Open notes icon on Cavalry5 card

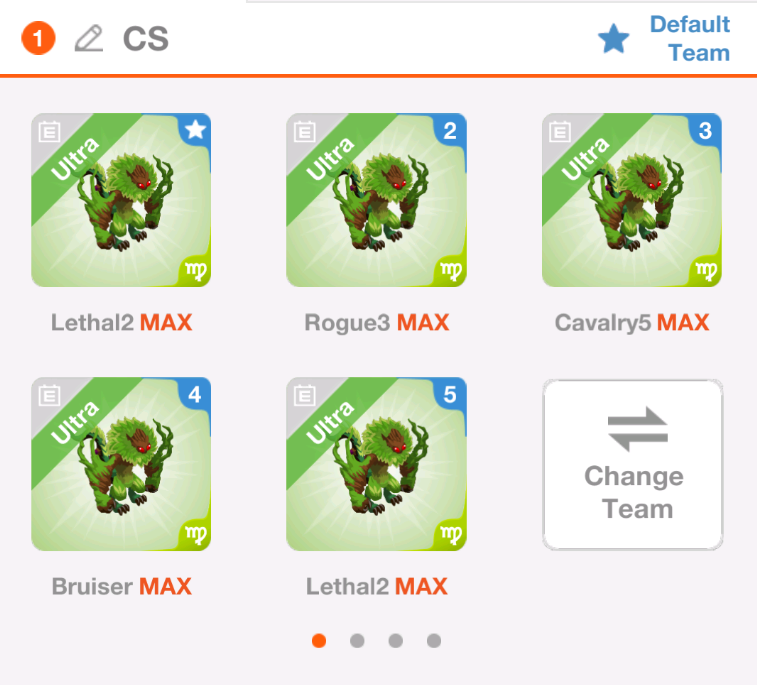pyautogui.click(x=560, y=131)
